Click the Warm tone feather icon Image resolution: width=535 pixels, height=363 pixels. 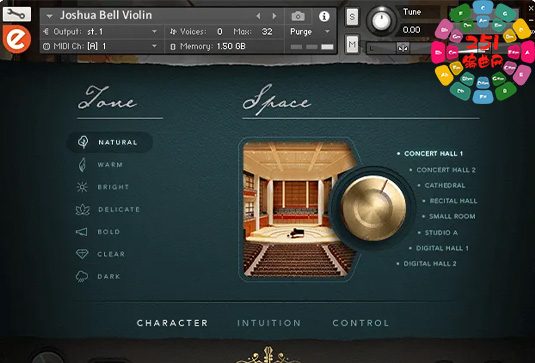coord(82,165)
